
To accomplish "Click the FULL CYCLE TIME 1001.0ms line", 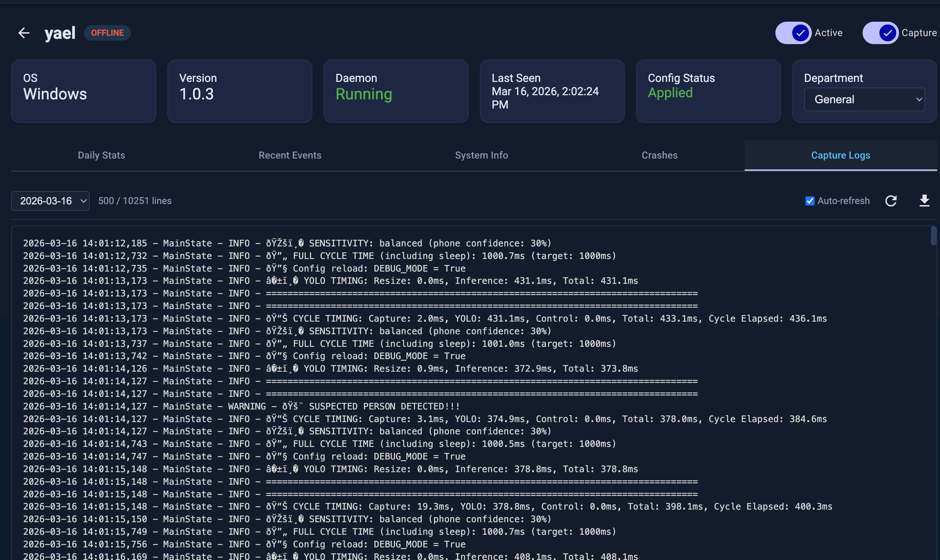I will pos(320,344).
